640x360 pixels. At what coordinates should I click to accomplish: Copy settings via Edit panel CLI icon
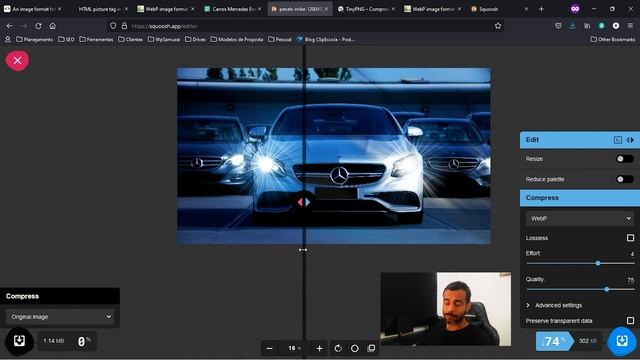pos(618,140)
